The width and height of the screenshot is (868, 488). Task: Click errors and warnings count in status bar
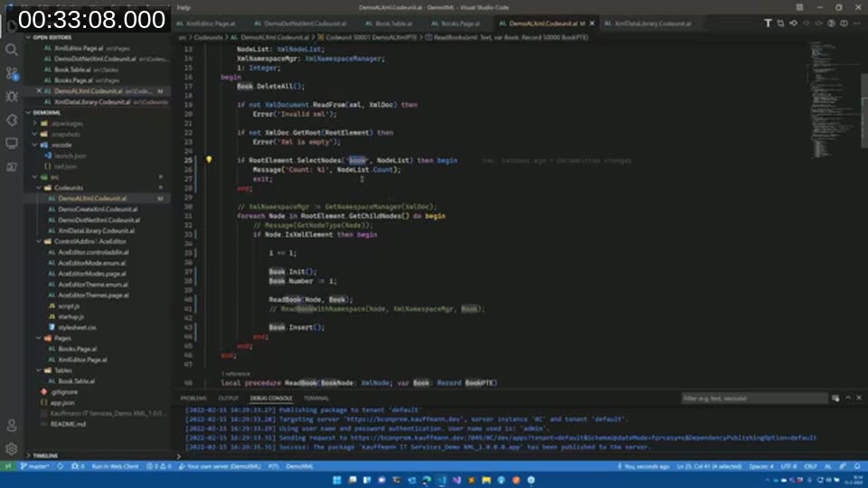click(x=159, y=466)
